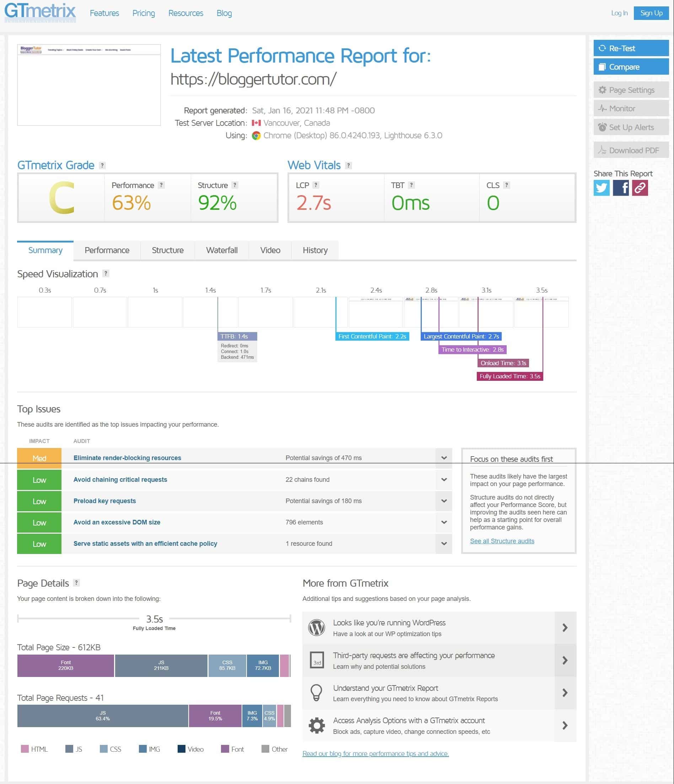This screenshot has height=784, width=674.
Task: Open WordPress optimization tips arrow
Action: 565,628
